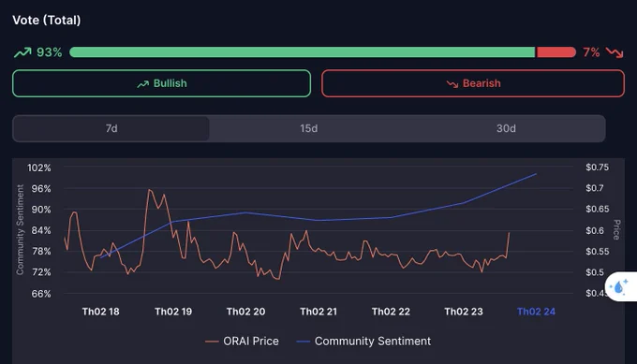Vote with the Bearish button

click(473, 83)
